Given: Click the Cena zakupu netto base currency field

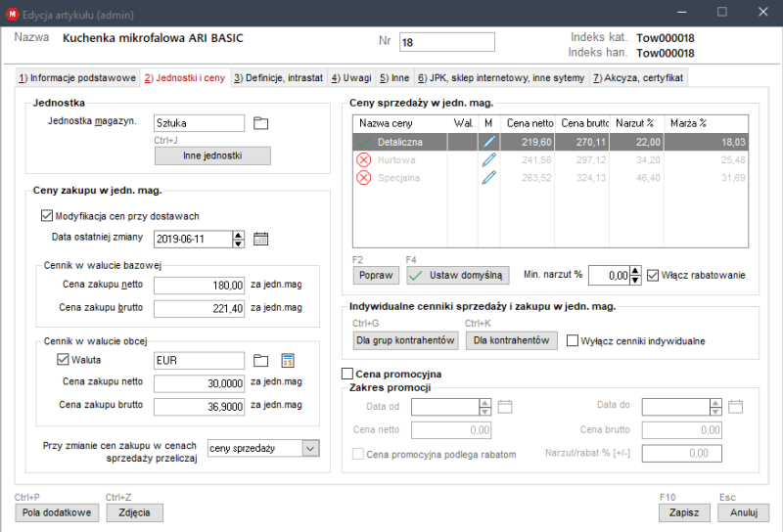Looking at the screenshot, I should [199, 285].
